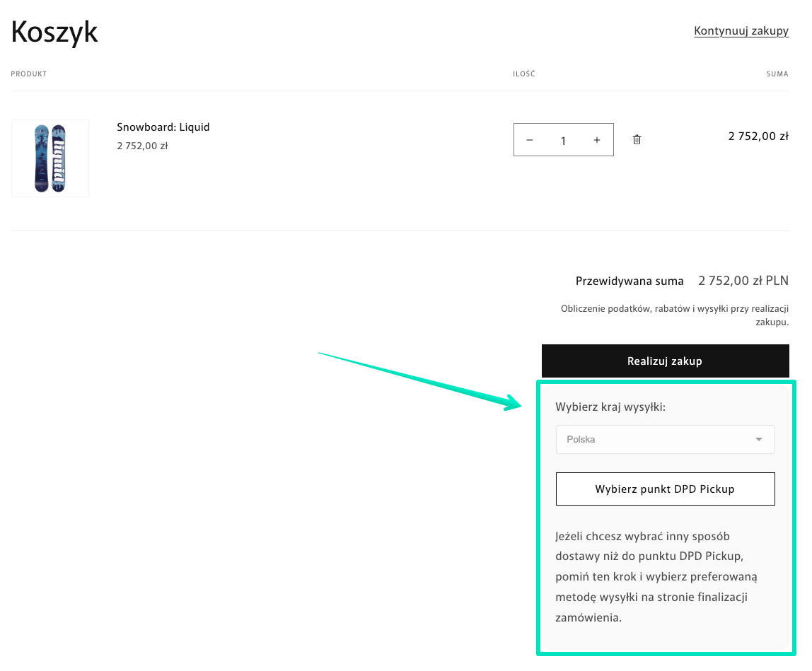Screen dimensions: 812x671
Task: Click the Przewidywana suma label
Action: [630, 281]
